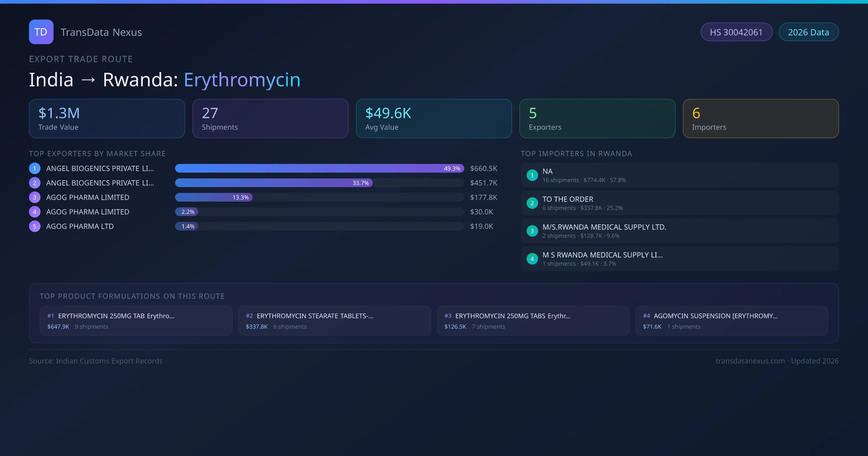Click the HS 30042061 pill tag

coord(736,32)
